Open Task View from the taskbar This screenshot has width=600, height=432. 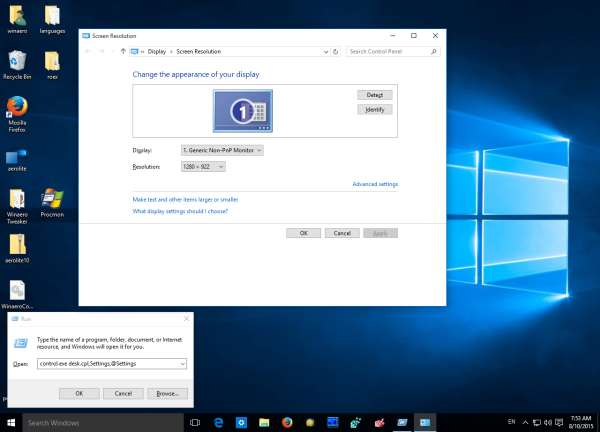pos(195,422)
